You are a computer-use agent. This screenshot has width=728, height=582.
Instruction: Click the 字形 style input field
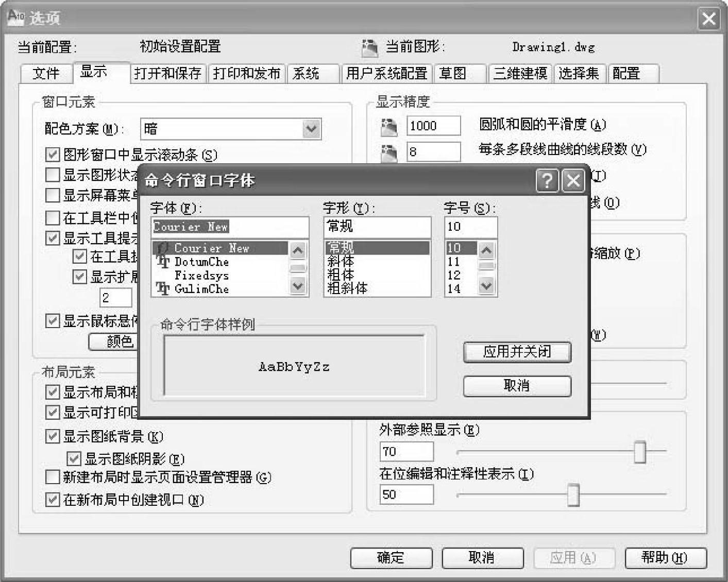[x=377, y=227]
